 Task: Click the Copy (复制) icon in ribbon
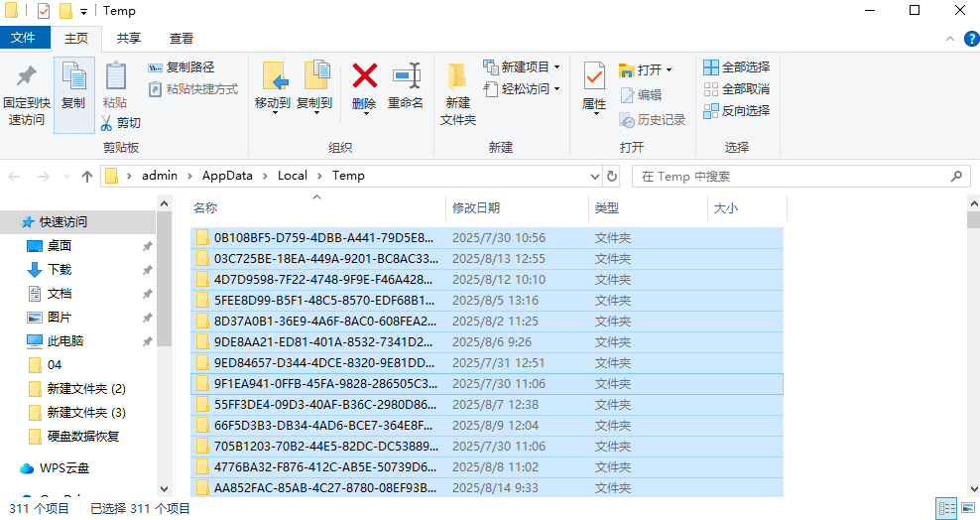[x=73, y=77]
